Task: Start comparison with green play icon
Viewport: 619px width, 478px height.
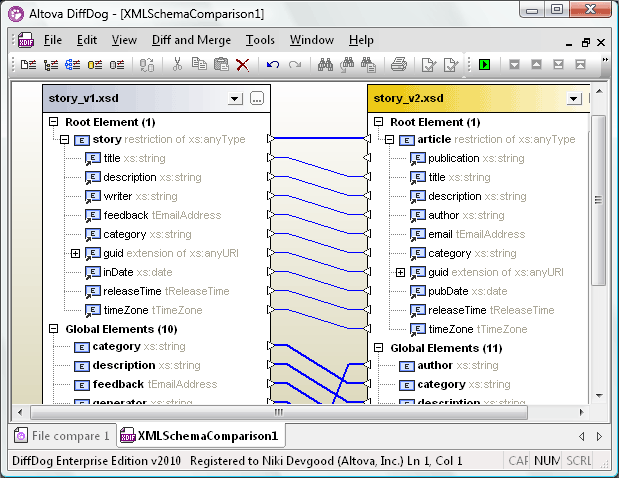Action: pyautogui.click(x=484, y=64)
